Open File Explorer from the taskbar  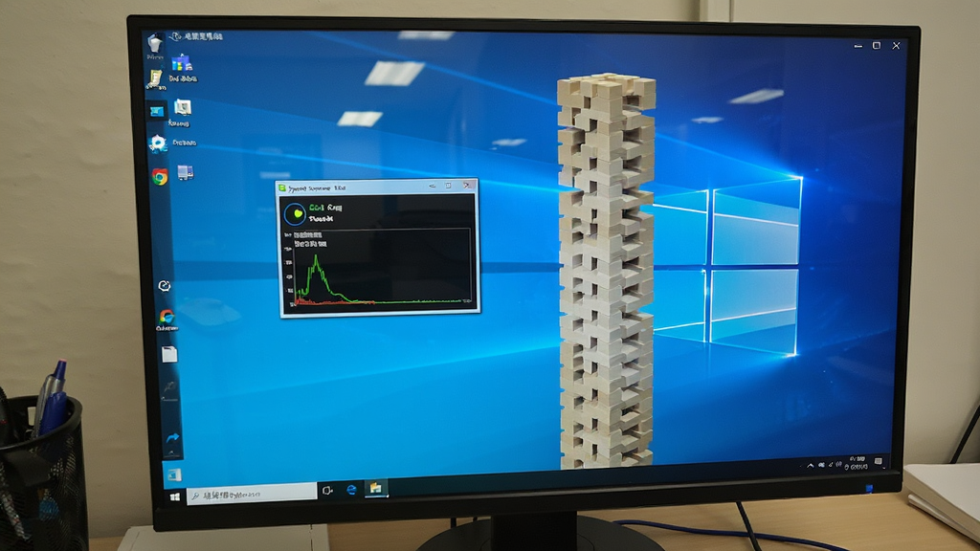[x=375, y=488]
